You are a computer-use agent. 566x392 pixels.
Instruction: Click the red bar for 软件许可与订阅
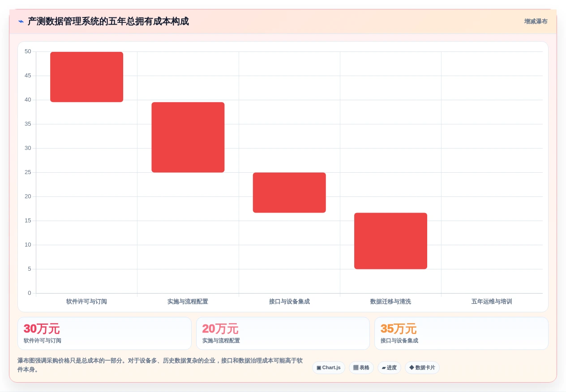(x=86, y=77)
